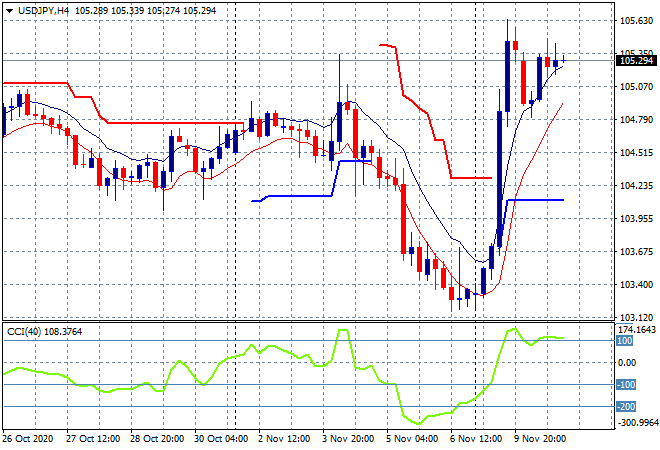Click the 103.675 price axis label

636,252
